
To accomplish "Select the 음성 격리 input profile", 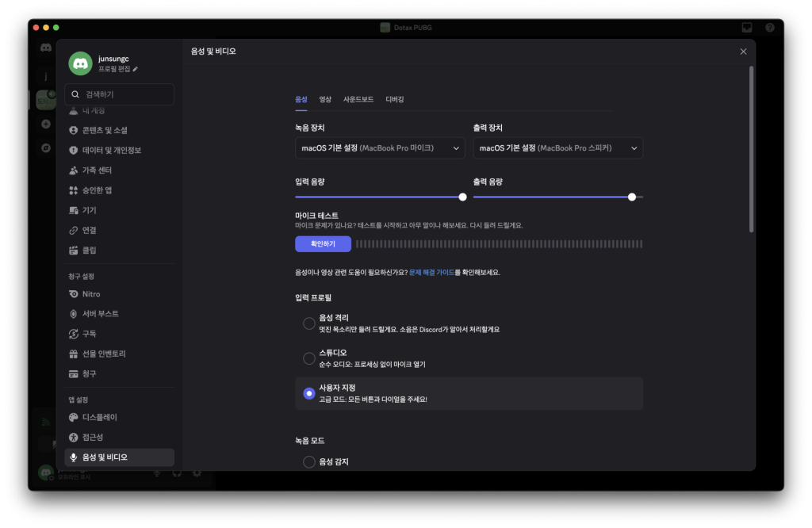I will tap(309, 323).
